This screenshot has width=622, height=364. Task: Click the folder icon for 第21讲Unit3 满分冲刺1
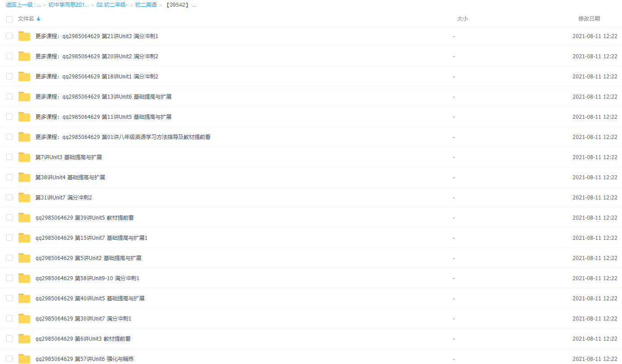[24, 36]
